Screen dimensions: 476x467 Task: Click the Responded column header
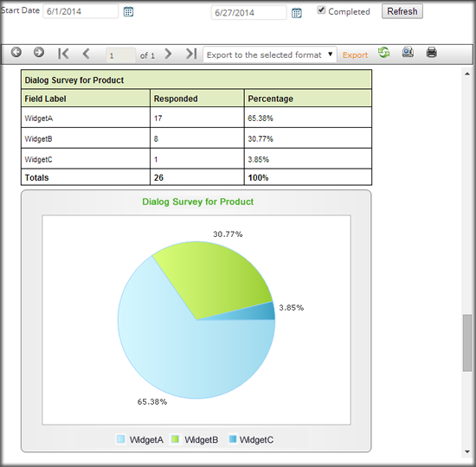[x=197, y=99]
